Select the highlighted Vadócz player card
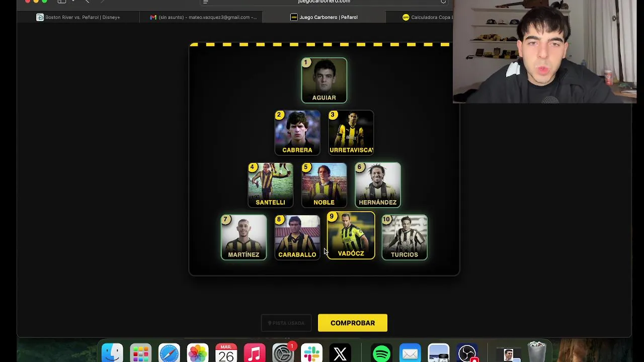This screenshot has width=644, height=362. tap(351, 236)
